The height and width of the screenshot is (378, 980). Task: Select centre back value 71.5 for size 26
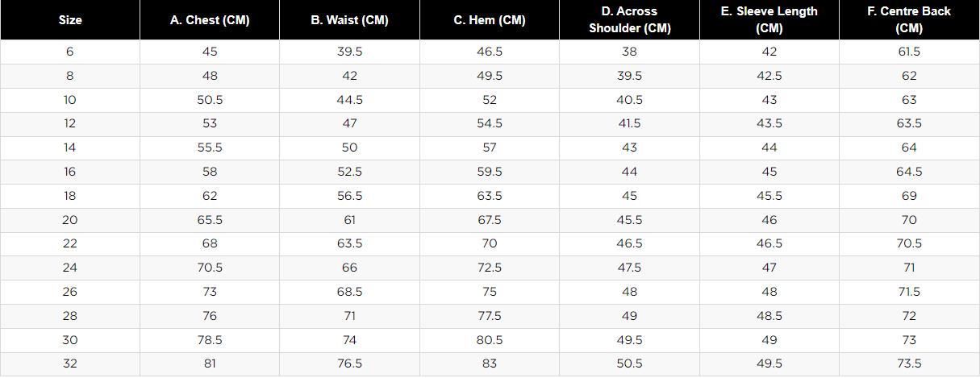[909, 292]
